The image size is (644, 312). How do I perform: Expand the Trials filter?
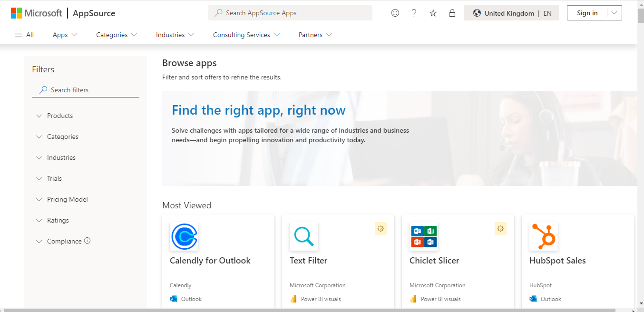pos(49,179)
